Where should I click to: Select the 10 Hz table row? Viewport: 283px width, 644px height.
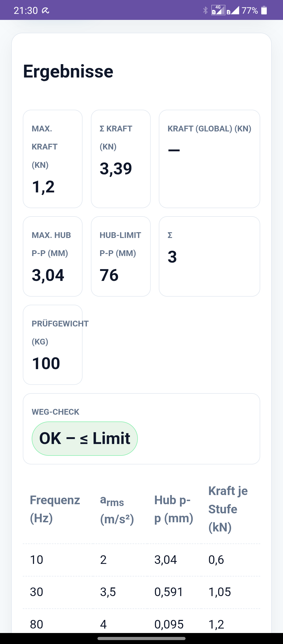(x=141, y=560)
